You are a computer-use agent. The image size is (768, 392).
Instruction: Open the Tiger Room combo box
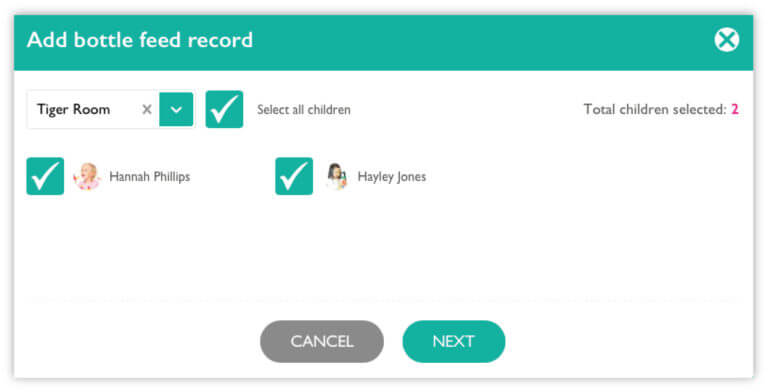(110, 109)
